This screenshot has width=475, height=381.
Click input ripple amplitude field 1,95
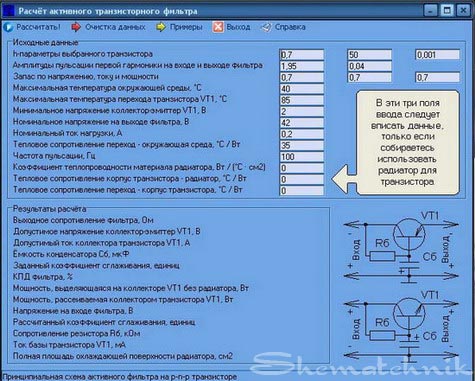point(302,66)
